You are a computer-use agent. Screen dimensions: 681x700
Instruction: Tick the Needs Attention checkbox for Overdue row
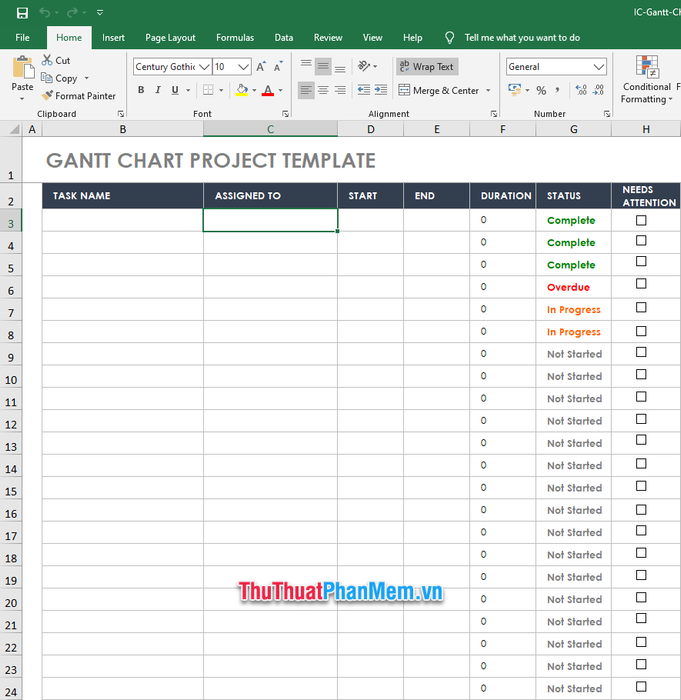tap(641, 287)
